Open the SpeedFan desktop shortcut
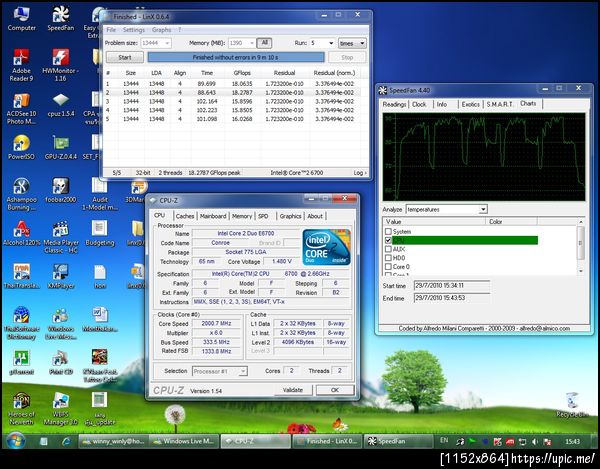The height and width of the screenshot is (469, 600). coord(60,14)
